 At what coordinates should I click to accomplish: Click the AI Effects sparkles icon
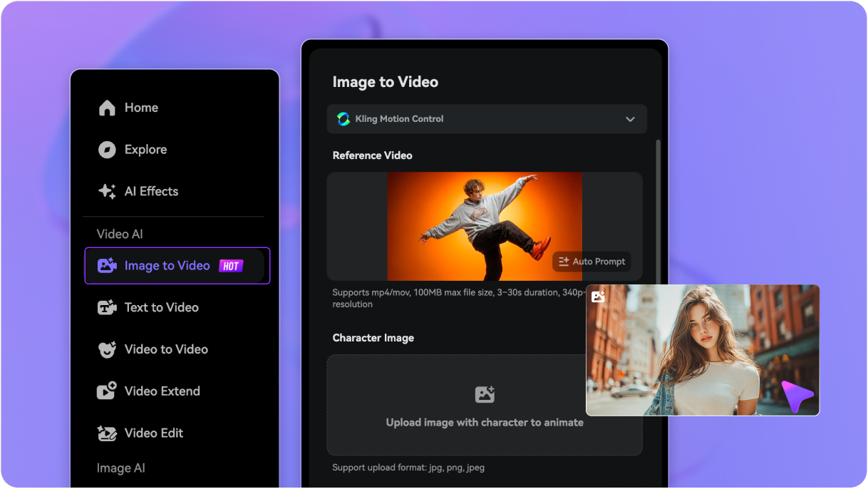tap(107, 191)
